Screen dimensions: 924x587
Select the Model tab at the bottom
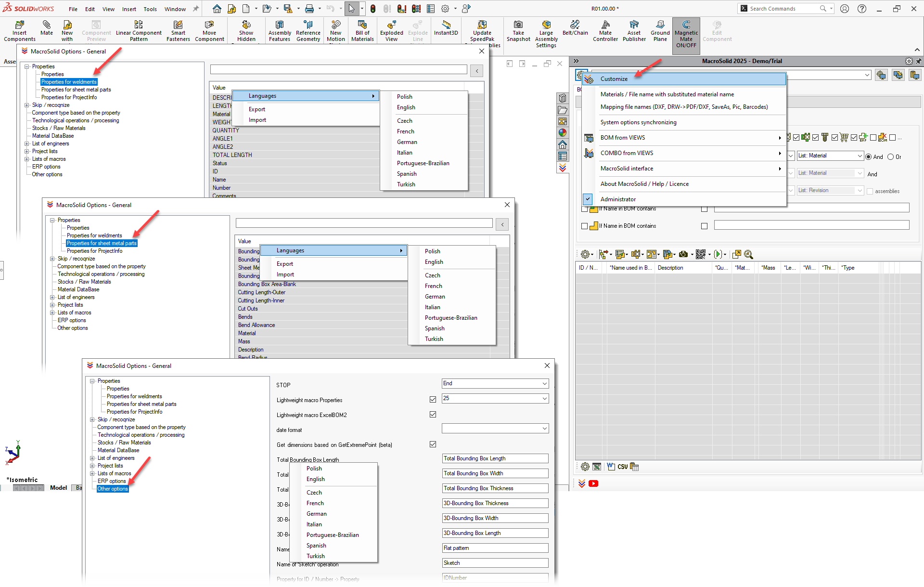point(58,488)
